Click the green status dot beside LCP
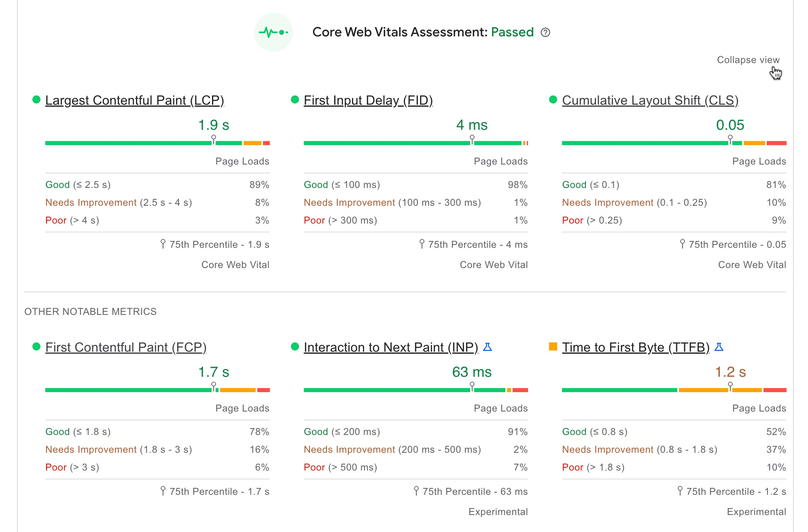808x532 pixels. tap(36, 99)
